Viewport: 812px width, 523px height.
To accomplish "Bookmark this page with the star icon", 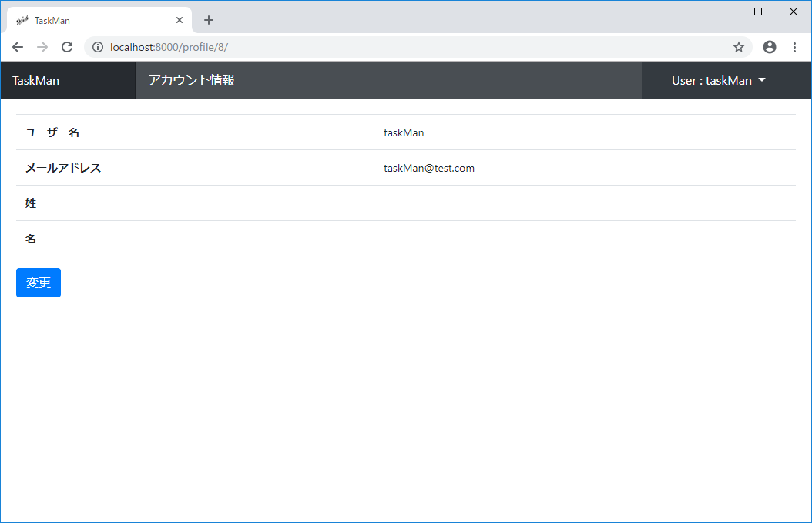I will 739,47.
